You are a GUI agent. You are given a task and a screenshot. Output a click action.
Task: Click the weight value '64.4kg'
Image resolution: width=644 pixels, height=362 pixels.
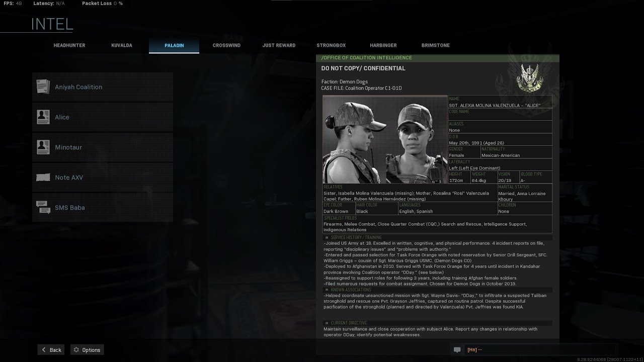(x=479, y=180)
